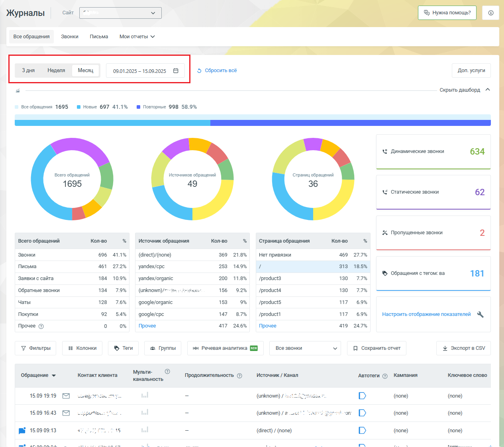The height and width of the screenshot is (447, 504).
Task: Click Источник / Канал column header
Action: [277, 375]
